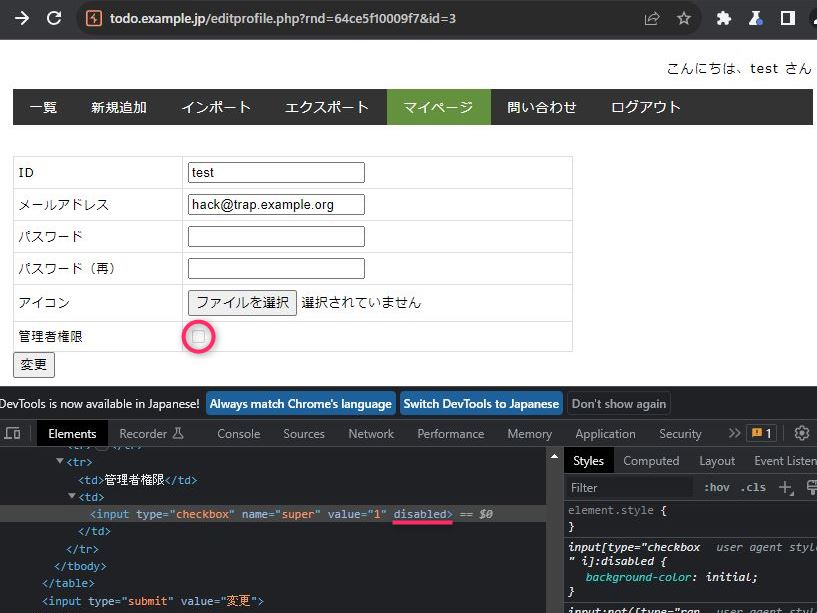Click the Styles Filter input
817x613 pixels.
pos(629,488)
